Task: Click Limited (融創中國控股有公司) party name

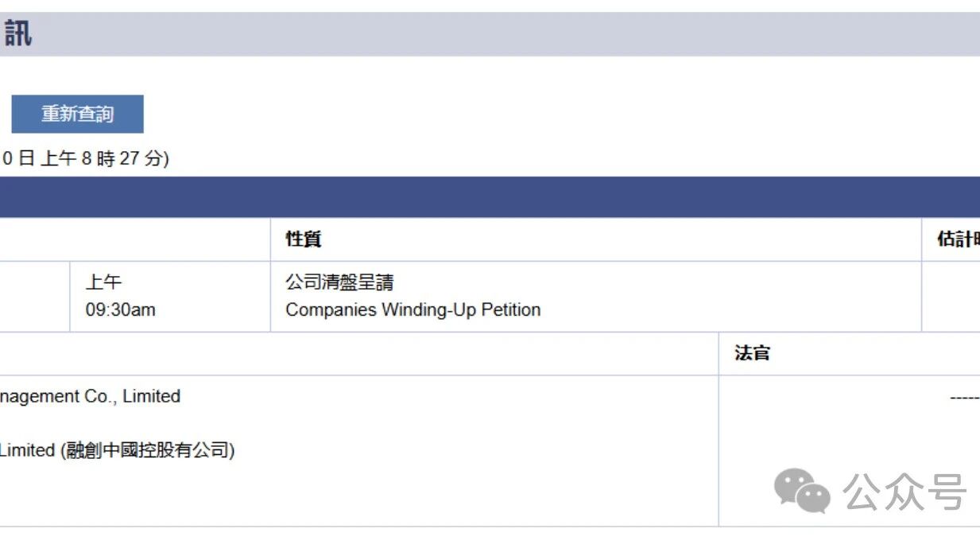Action: (x=117, y=450)
